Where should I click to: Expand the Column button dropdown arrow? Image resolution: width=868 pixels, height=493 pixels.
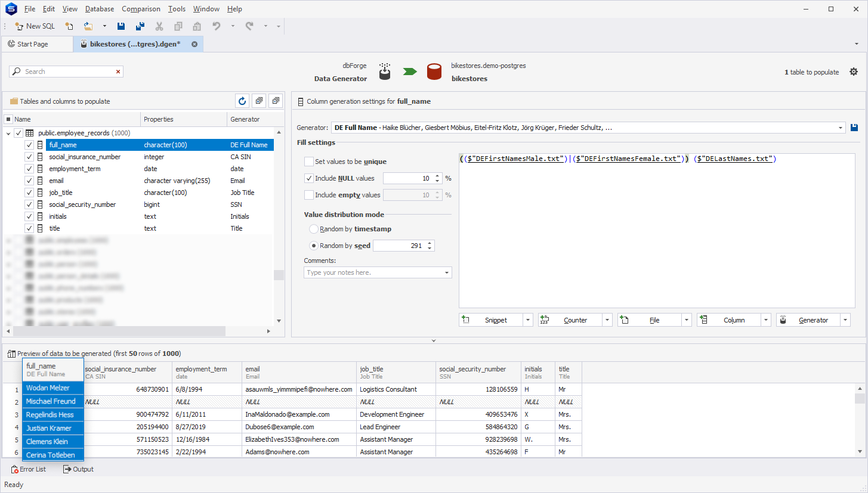pyautogui.click(x=766, y=320)
